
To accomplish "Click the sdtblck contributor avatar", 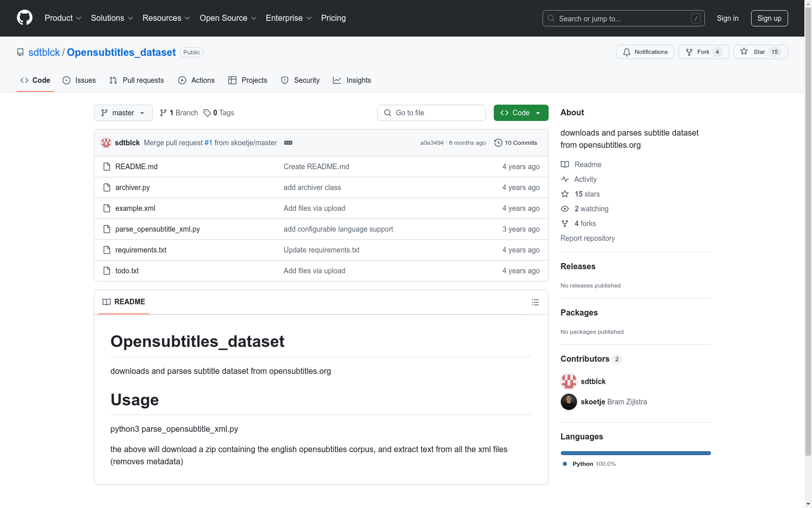I will pos(569,382).
